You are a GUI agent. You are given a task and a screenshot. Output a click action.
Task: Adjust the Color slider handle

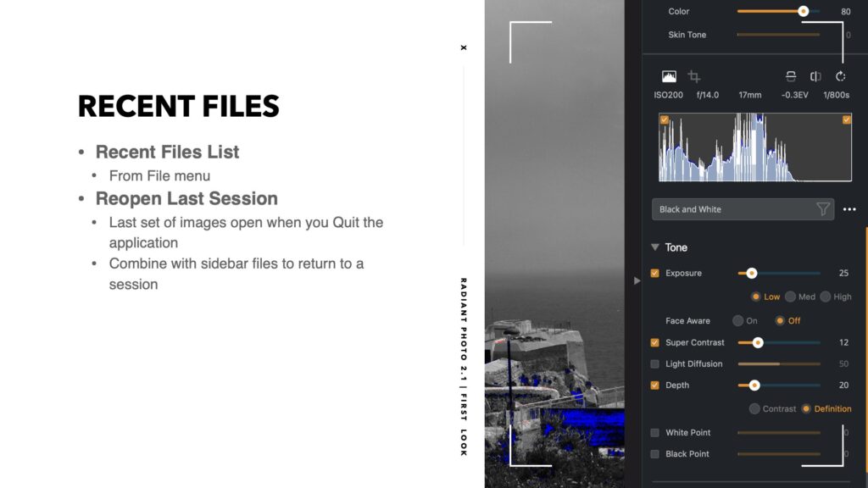point(804,11)
